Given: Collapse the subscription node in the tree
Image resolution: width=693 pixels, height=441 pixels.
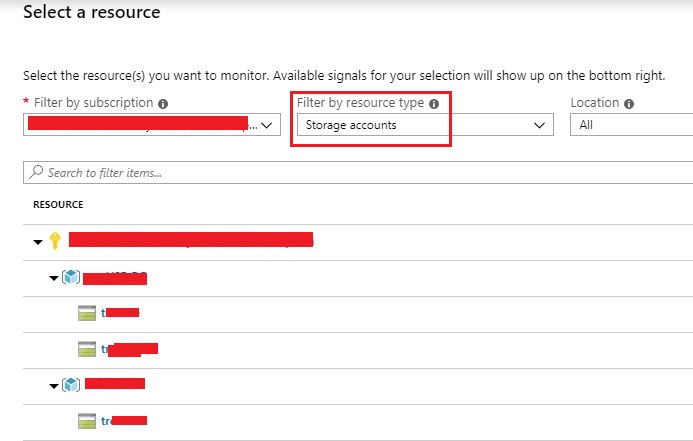Looking at the screenshot, I should point(37,241).
